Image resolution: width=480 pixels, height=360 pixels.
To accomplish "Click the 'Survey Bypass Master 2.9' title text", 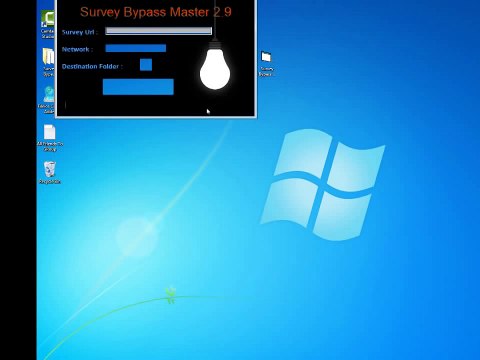I will pos(156,12).
